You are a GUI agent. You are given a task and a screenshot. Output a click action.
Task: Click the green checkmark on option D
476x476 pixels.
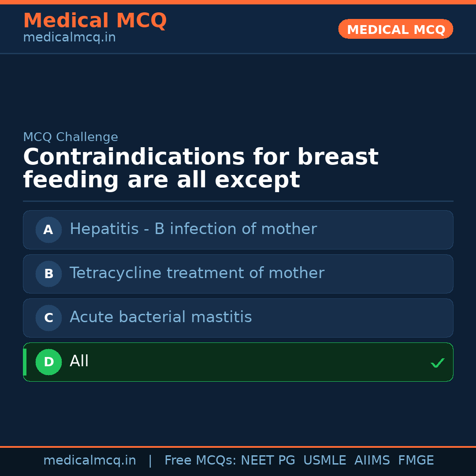(437, 363)
